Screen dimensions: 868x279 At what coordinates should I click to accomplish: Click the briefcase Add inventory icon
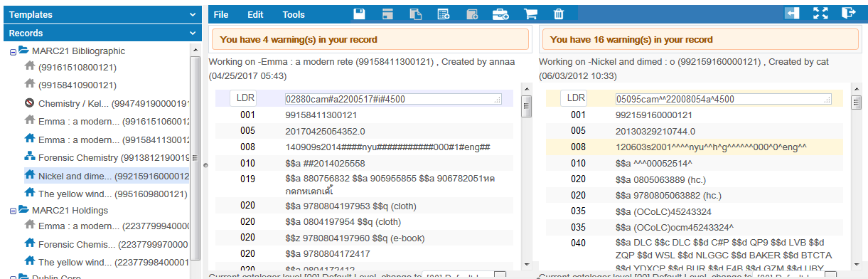click(500, 14)
